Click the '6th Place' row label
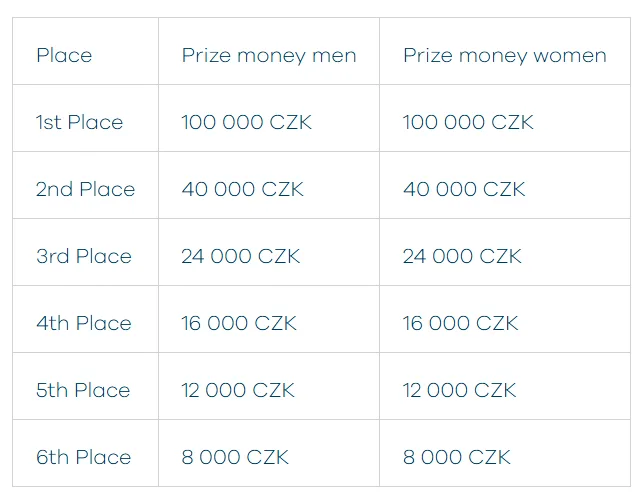Image resolution: width=640 pixels, height=498 pixels. (x=83, y=457)
